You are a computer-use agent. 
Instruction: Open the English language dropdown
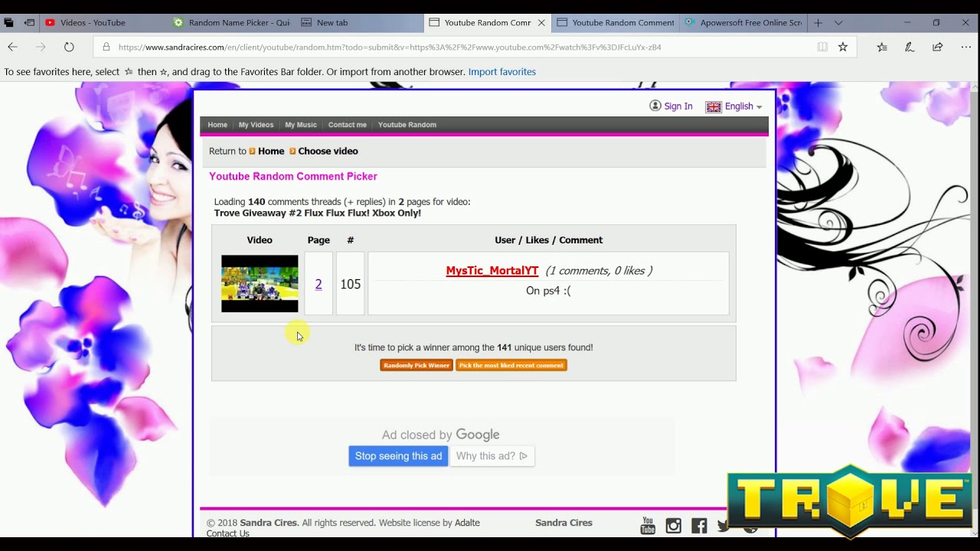(743, 106)
